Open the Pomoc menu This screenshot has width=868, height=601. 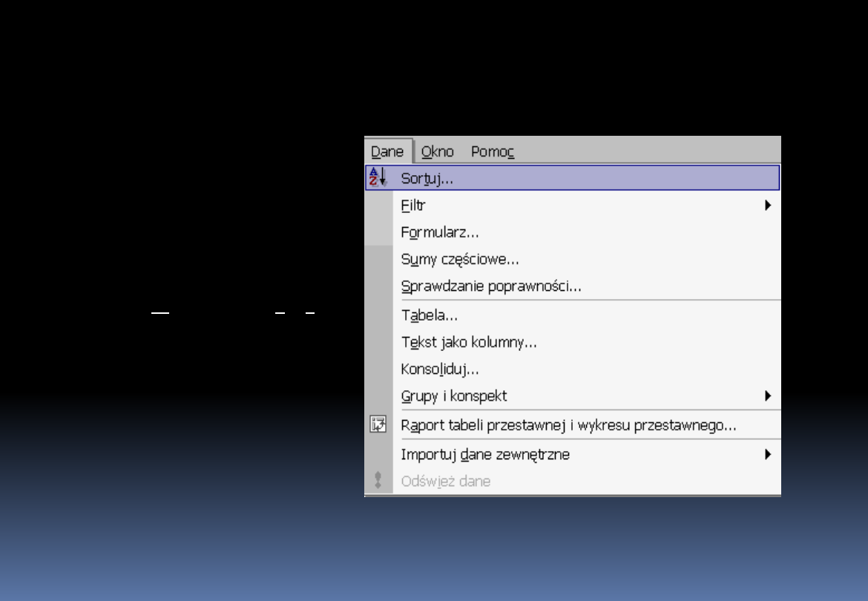pyautogui.click(x=493, y=151)
